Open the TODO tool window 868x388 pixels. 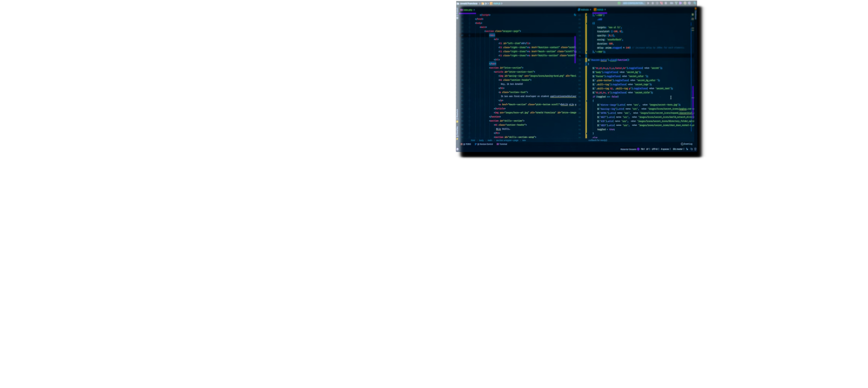466,144
